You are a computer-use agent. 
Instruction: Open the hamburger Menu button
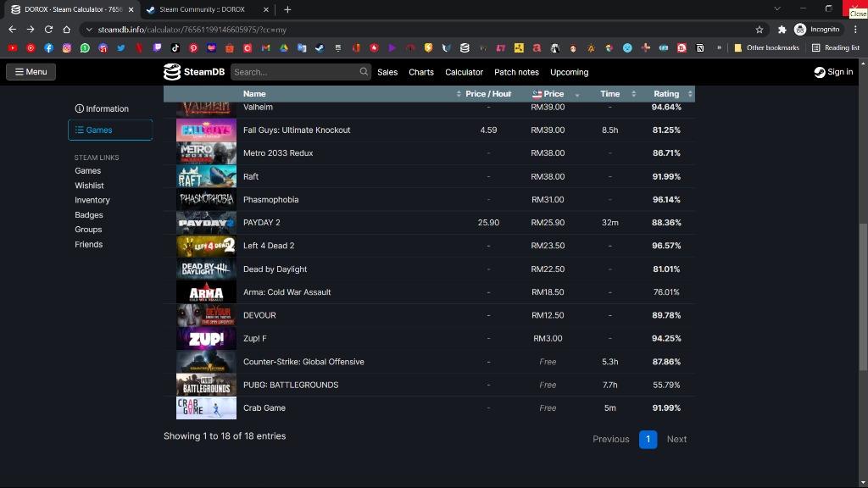click(31, 72)
